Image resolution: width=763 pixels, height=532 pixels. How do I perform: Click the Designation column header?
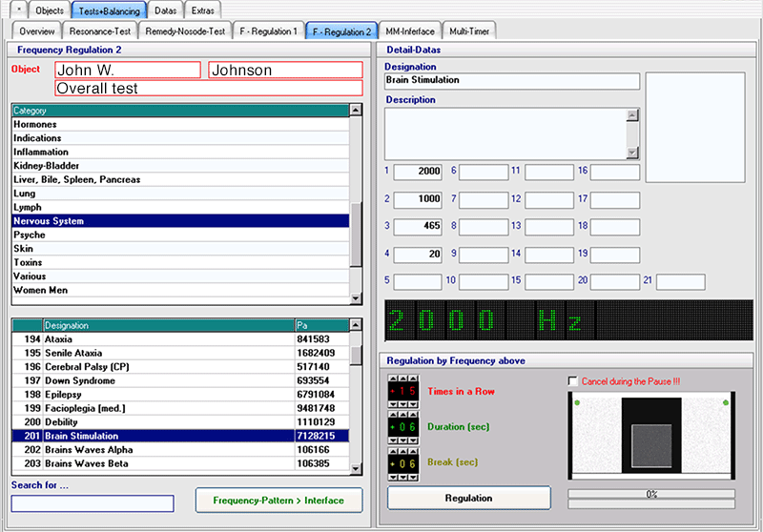[169, 325]
